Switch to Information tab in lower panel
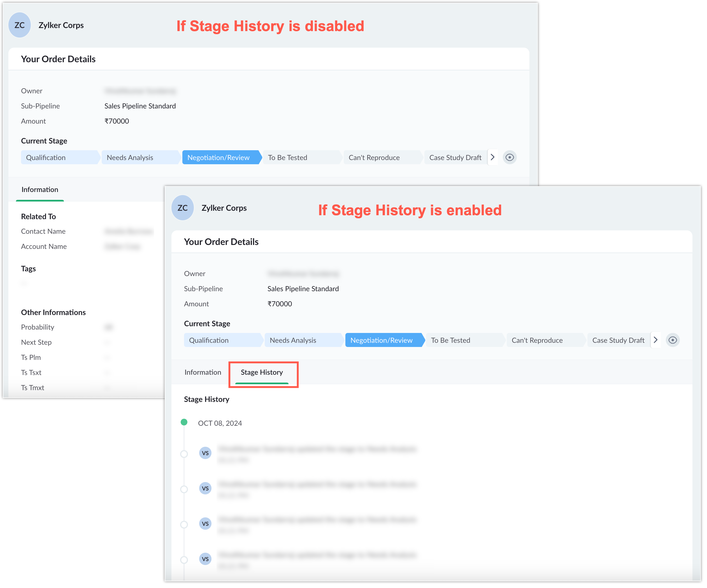This screenshot has height=588, width=707. click(203, 372)
